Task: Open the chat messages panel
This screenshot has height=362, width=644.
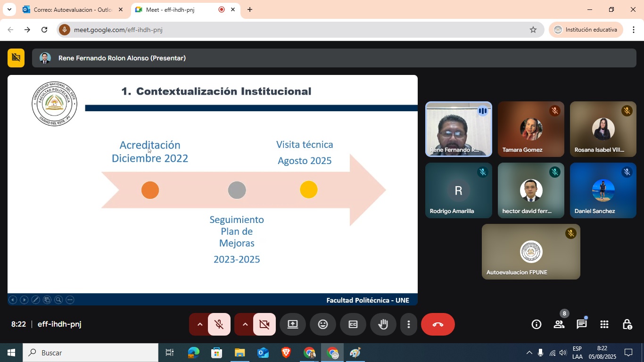Action: [x=582, y=324]
